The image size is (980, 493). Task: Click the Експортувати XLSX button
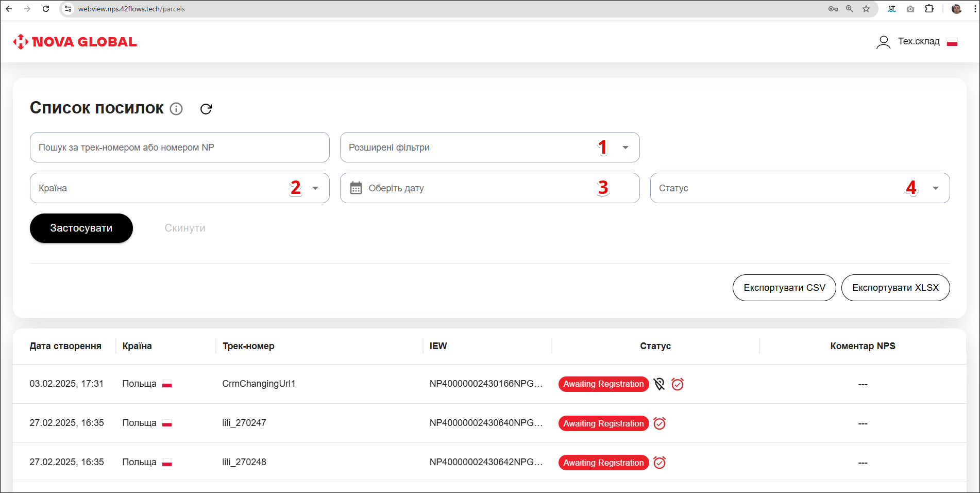[895, 288]
